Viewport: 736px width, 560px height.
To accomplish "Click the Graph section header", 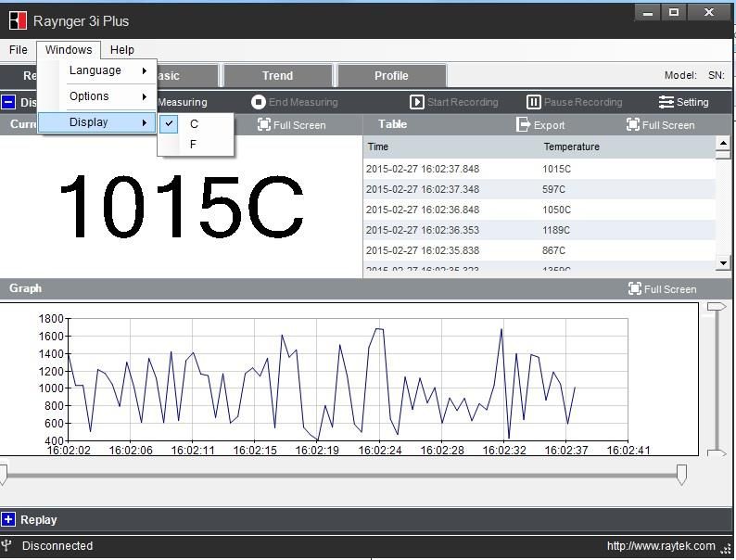I will pos(25,288).
